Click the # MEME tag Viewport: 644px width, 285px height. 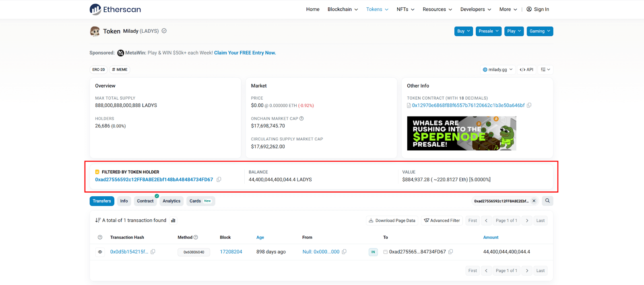120,70
